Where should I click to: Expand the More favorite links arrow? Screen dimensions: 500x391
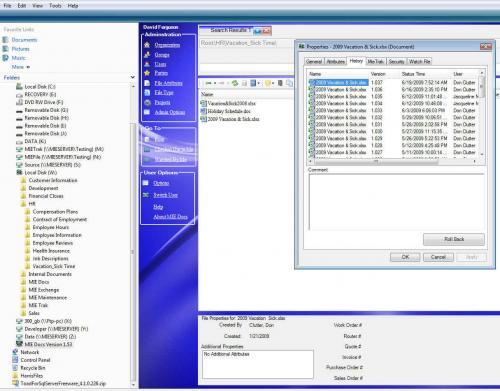[x=28, y=67]
